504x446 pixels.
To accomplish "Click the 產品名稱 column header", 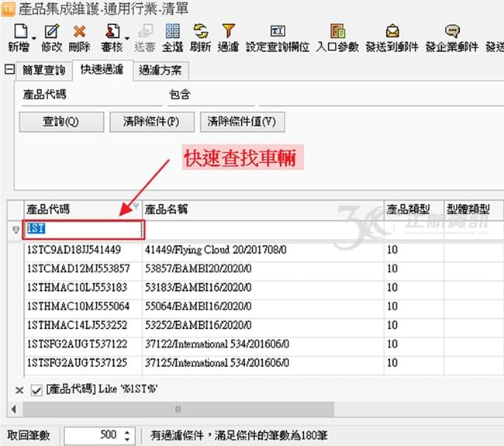I will click(x=263, y=209).
